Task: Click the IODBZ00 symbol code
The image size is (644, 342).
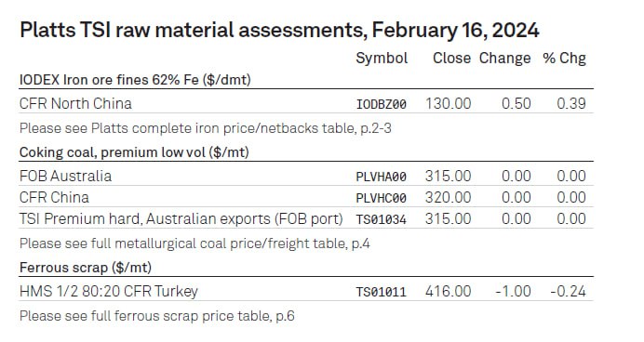Action: click(382, 104)
